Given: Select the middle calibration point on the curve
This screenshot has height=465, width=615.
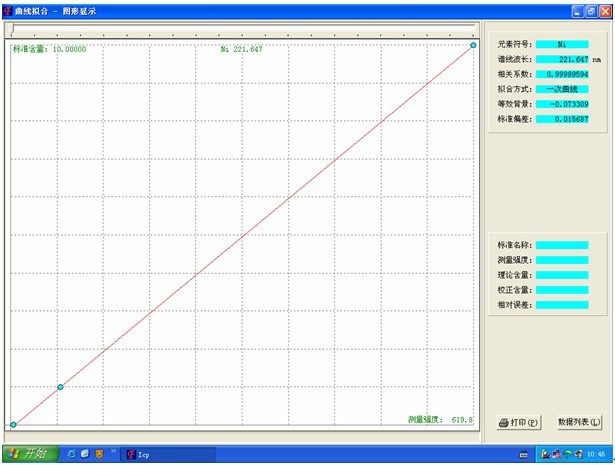Looking at the screenshot, I should [x=60, y=387].
